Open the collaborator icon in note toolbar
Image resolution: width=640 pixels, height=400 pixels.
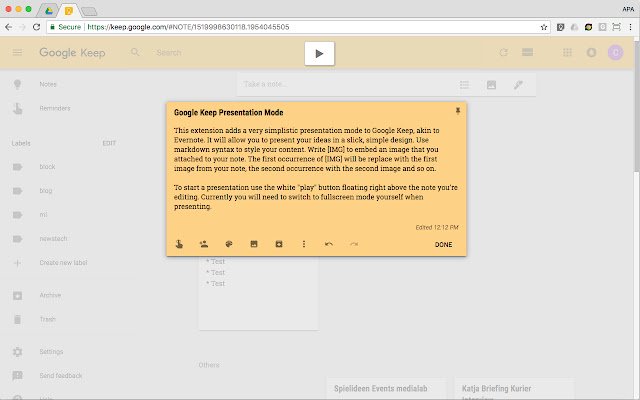(204, 244)
